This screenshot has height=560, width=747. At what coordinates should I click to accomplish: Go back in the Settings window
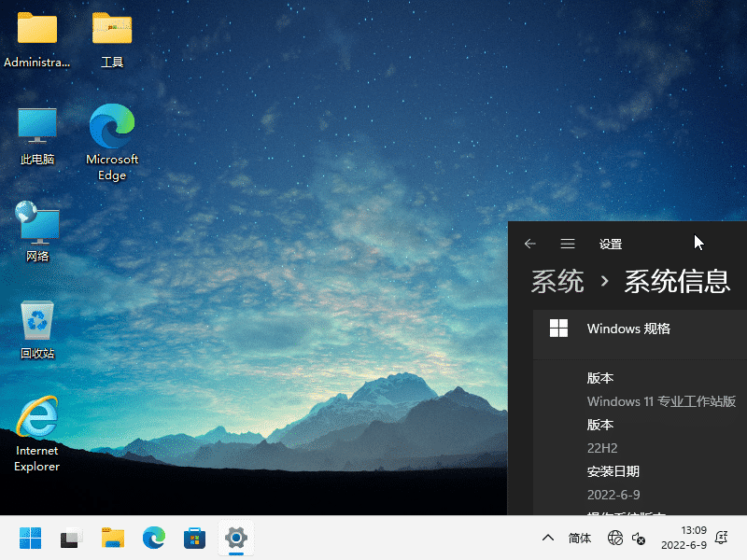pyautogui.click(x=530, y=244)
